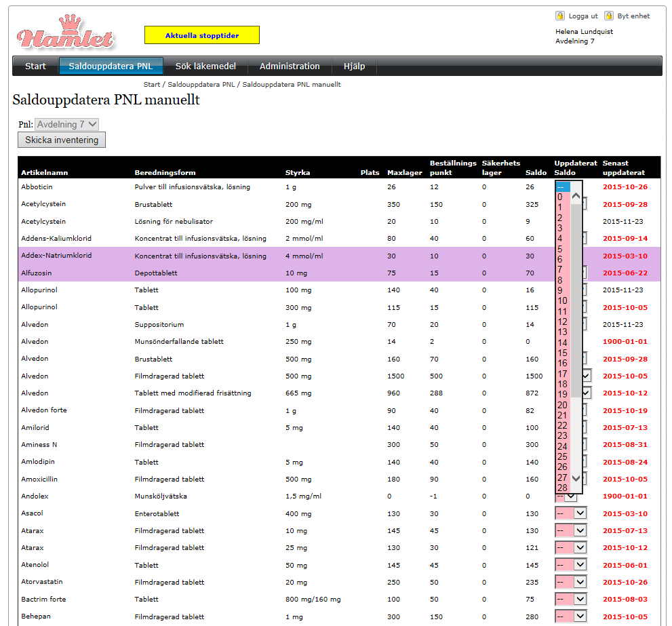
Task: Click dropdown list scroll-up arrow
Action: click(576, 196)
